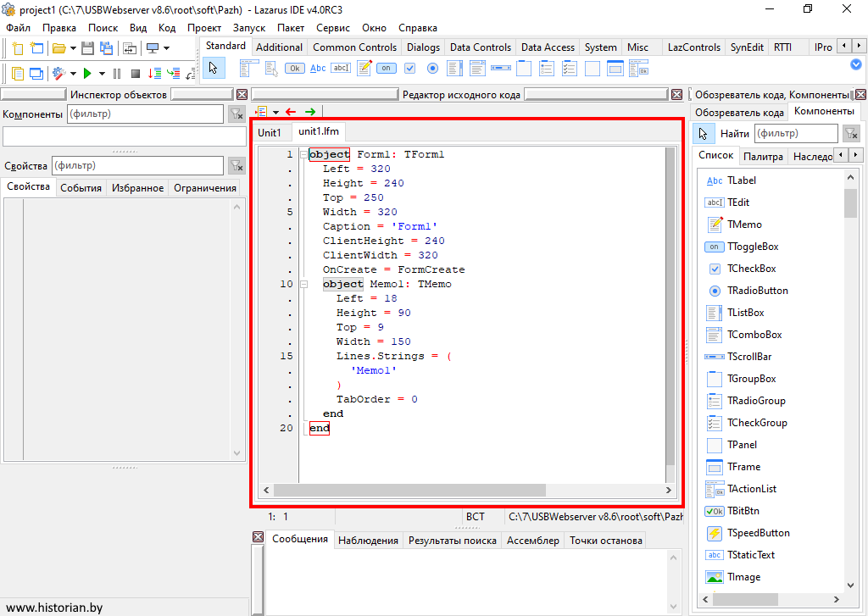Pick the TMemo icon in Standard palette
868x616 pixels.
tap(364, 68)
